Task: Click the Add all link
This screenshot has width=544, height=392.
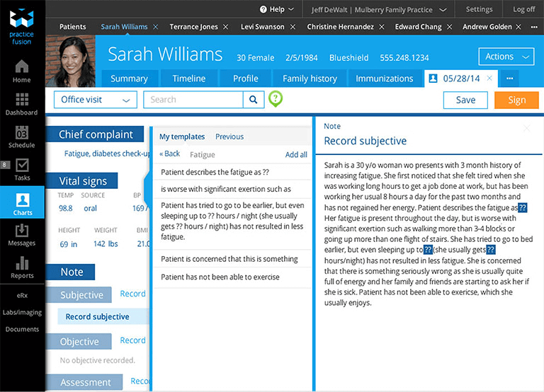Action: tap(296, 154)
